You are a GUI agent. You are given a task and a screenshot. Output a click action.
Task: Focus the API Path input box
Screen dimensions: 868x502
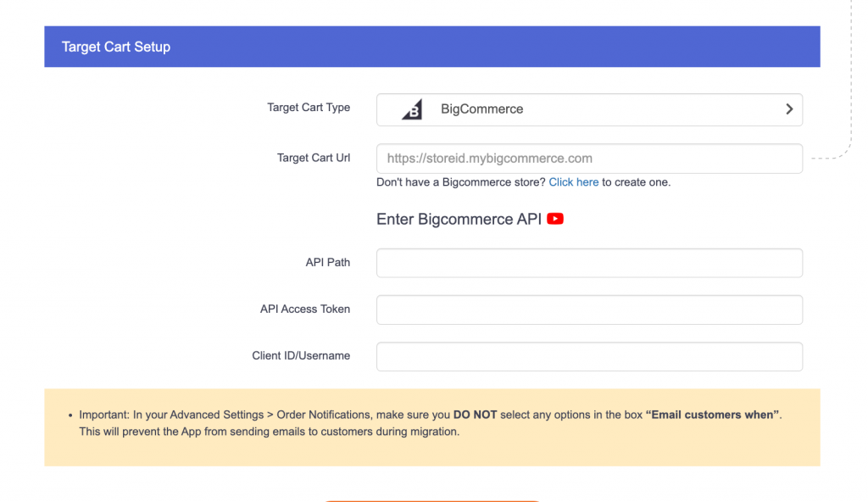coord(589,263)
